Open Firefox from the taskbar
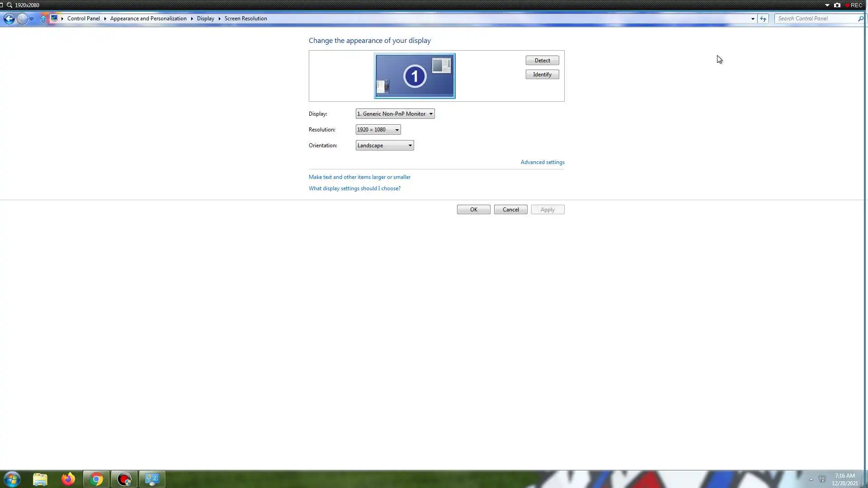The width and height of the screenshot is (868, 488). tap(68, 479)
